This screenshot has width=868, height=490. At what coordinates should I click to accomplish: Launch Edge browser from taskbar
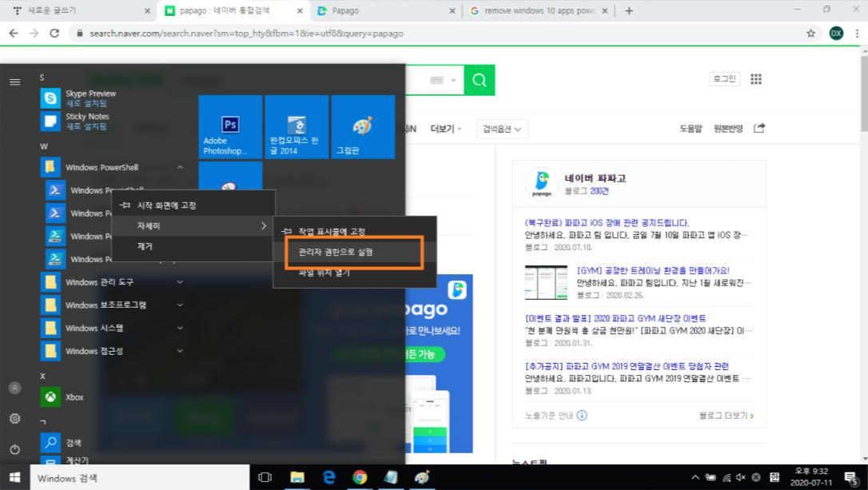point(328,477)
